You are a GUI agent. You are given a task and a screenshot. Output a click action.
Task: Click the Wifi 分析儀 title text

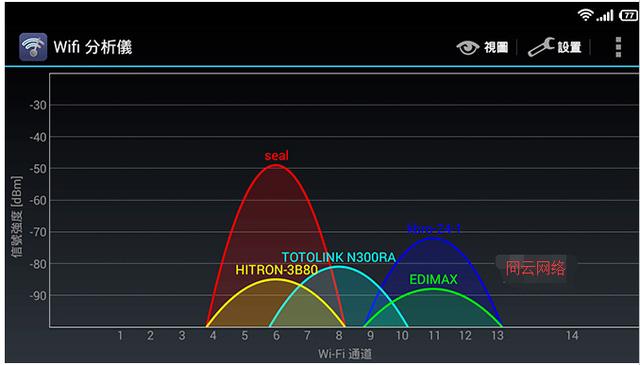[x=93, y=47]
